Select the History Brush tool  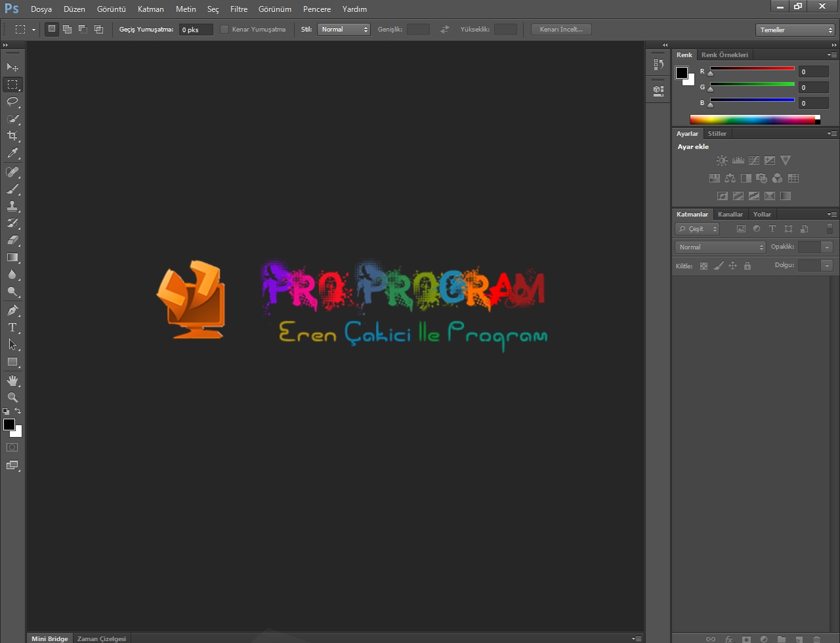[x=12, y=223]
